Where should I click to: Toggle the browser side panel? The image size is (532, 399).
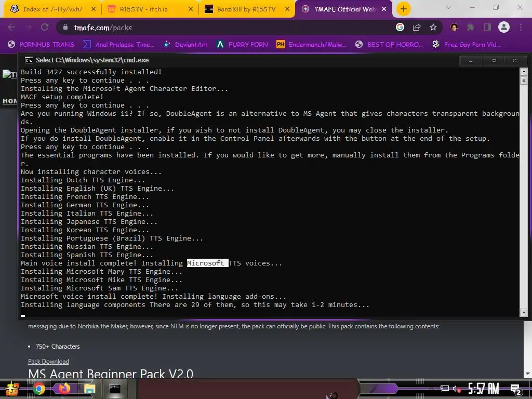(x=487, y=28)
